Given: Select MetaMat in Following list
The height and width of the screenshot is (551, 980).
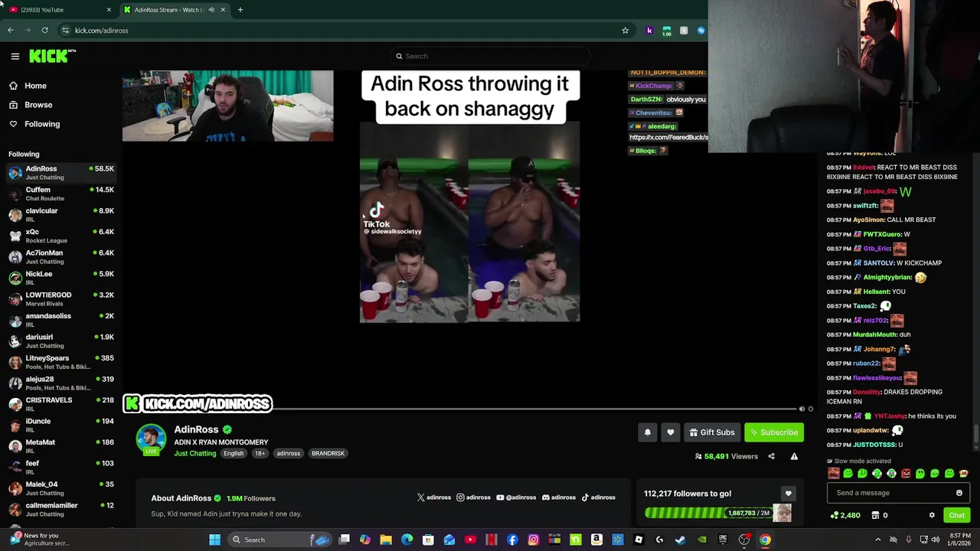Looking at the screenshot, I should pos(61,446).
